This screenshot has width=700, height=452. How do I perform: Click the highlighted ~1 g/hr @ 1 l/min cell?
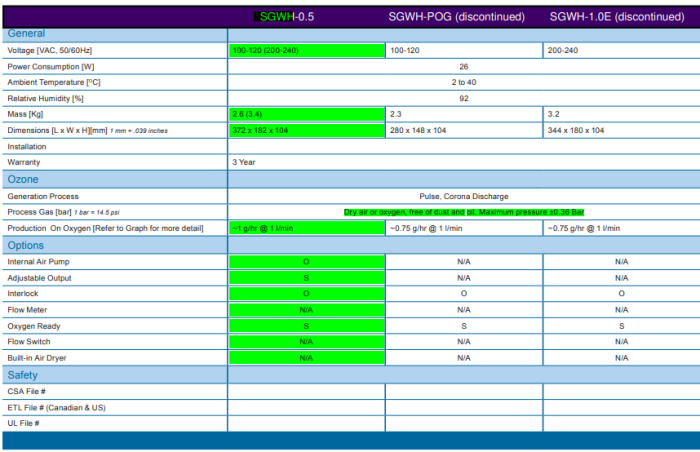(x=306, y=228)
